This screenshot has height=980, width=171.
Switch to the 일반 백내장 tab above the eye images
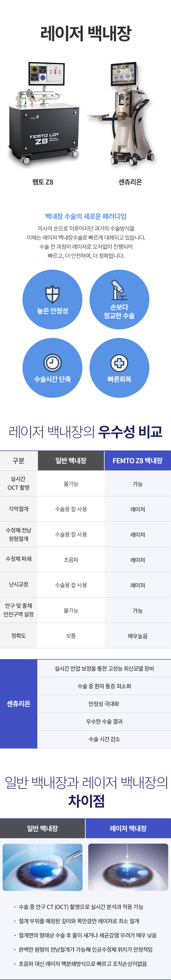coord(42,829)
